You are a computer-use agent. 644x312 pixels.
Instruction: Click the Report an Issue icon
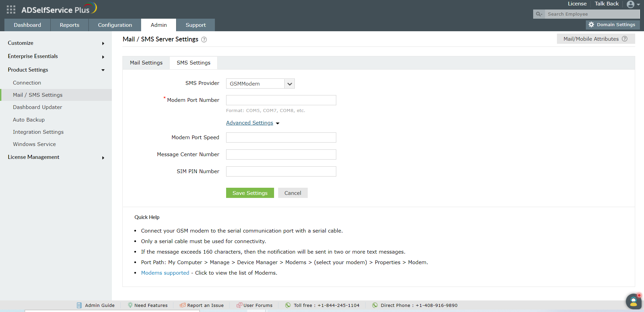click(x=183, y=305)
